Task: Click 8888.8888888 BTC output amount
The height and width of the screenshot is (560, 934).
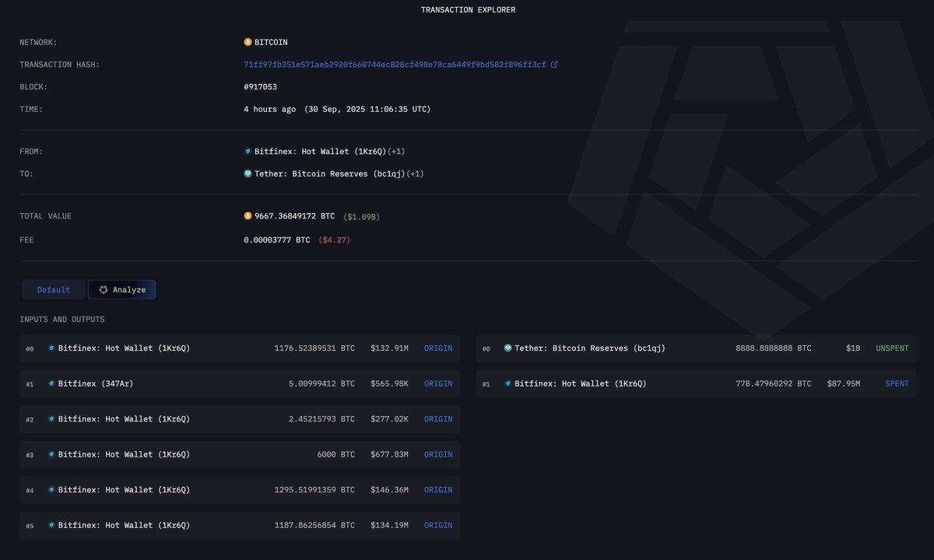Action: pos(774,348)
